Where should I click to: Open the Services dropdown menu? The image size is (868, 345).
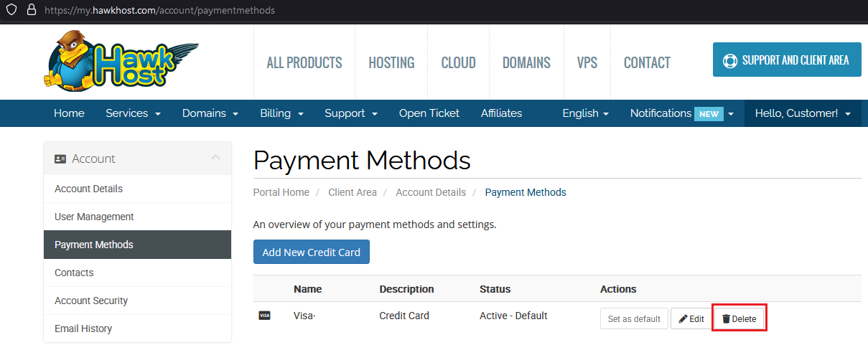click(133, 113)
